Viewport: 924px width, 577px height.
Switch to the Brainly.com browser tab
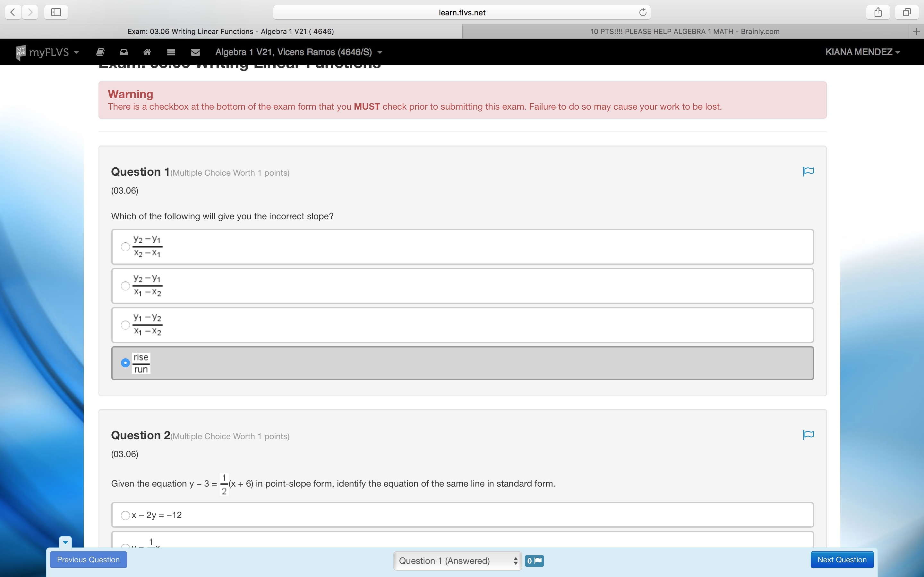tap(685, 31)
